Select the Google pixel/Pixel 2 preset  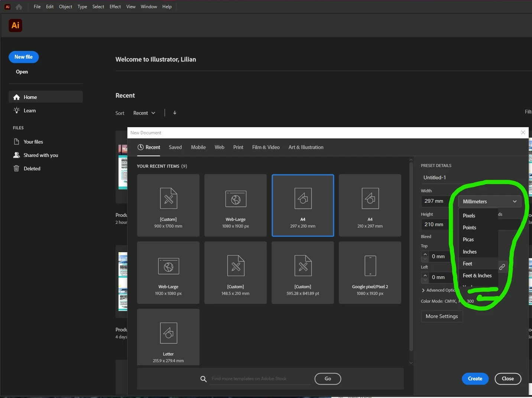pos(370,273)
